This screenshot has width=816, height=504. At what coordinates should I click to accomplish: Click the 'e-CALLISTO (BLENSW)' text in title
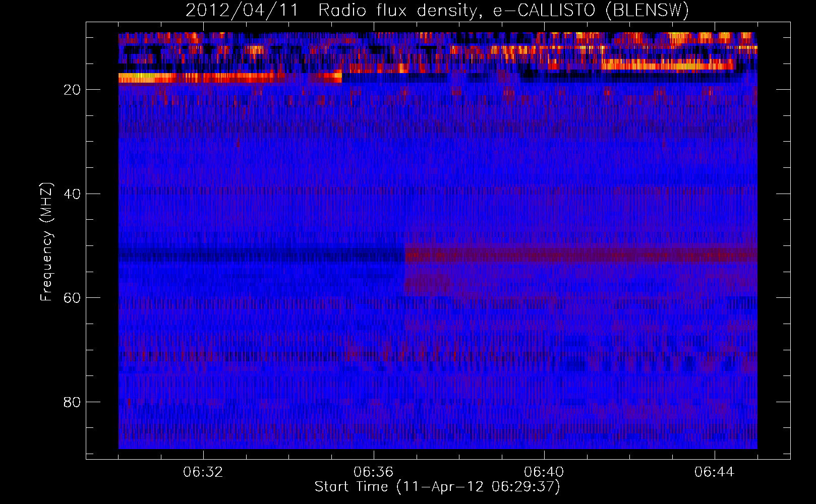pos(591,11)
